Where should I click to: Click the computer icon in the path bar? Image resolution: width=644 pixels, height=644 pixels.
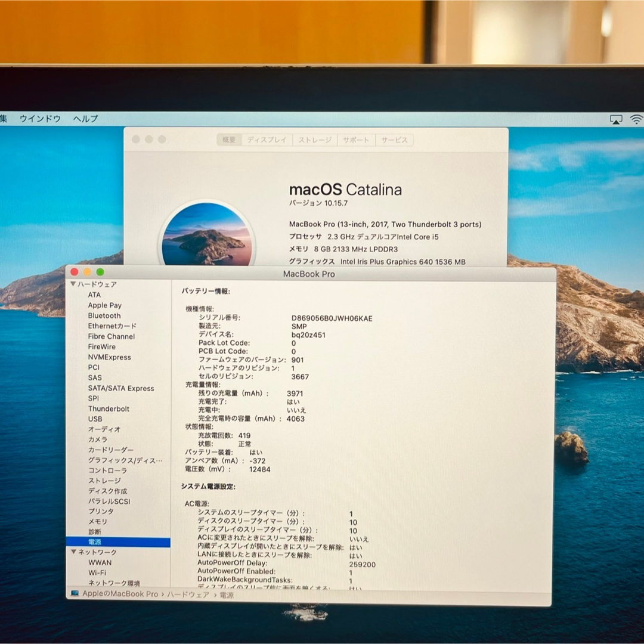pos(75,593)
